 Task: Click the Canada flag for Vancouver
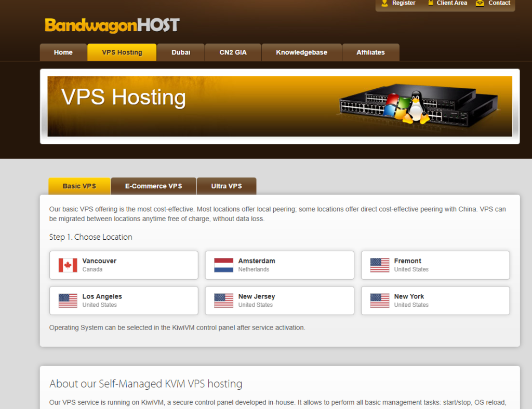[68, 265]
